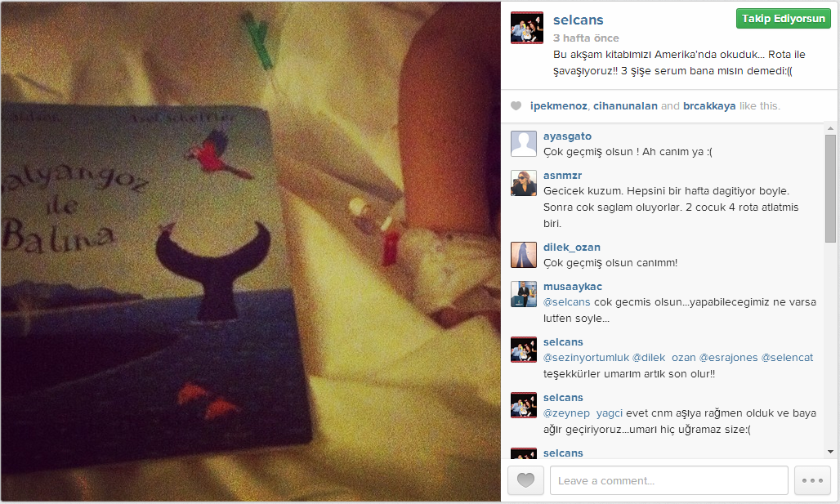Focus the Leave a comment input field
Viewport: 840px width, 504px height.
pyautogui.click(x=668, y=480)
